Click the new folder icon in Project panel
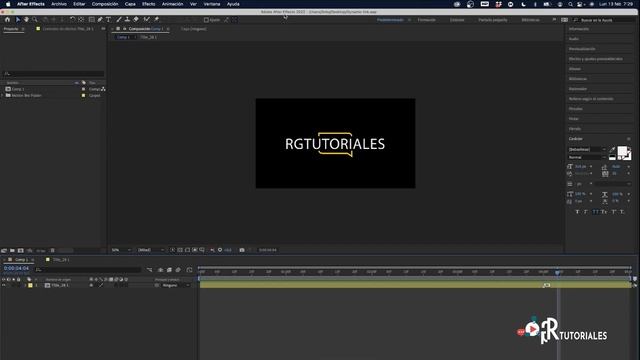Image resolution: width=640 pixels, height=360 pixels. click(12, 250)
